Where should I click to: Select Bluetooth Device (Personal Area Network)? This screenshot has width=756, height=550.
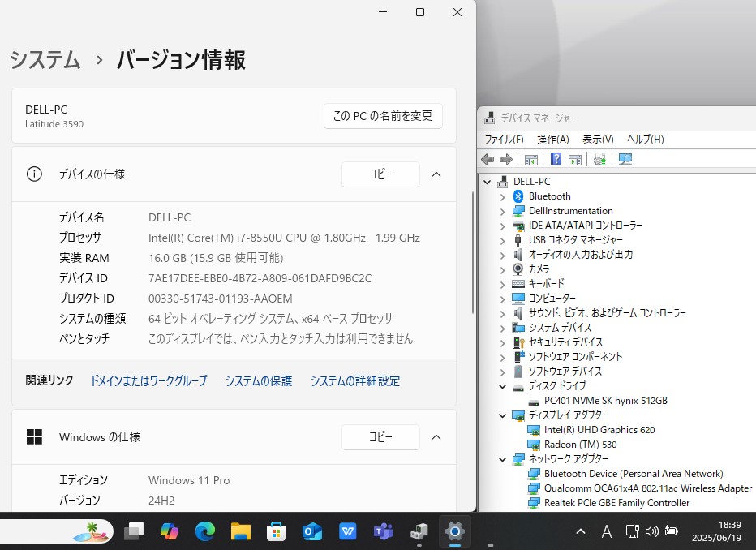634,474
